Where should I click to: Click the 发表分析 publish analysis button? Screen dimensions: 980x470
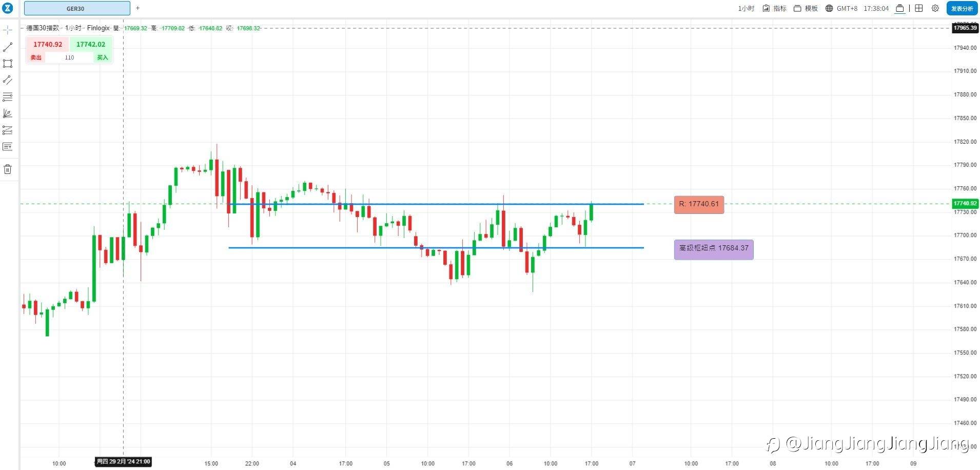(962, 8)
